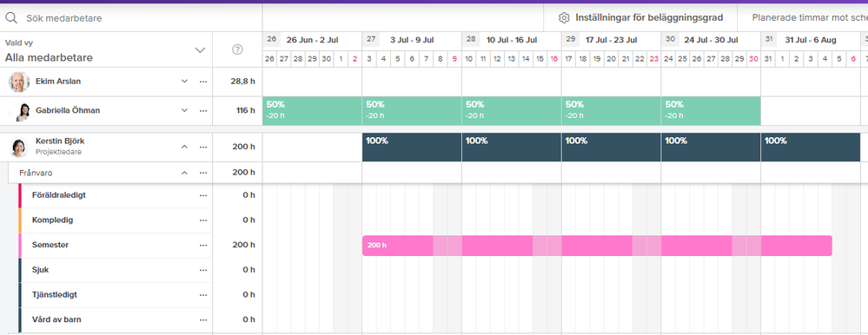
Task: Click Gabriella's 50% block in week 30
Action: tap(711, 111)
